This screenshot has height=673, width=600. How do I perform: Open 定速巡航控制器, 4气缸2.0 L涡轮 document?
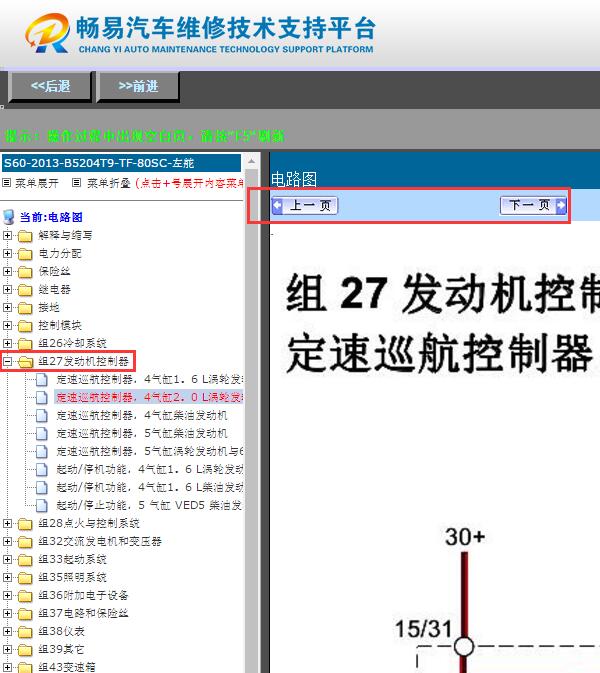point(149,397)
